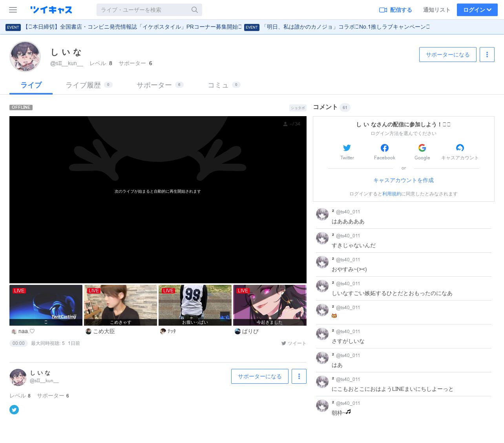Click the header サポーターになる button
The width and height of the screenshot is (504, 443).
pos(447,55)
